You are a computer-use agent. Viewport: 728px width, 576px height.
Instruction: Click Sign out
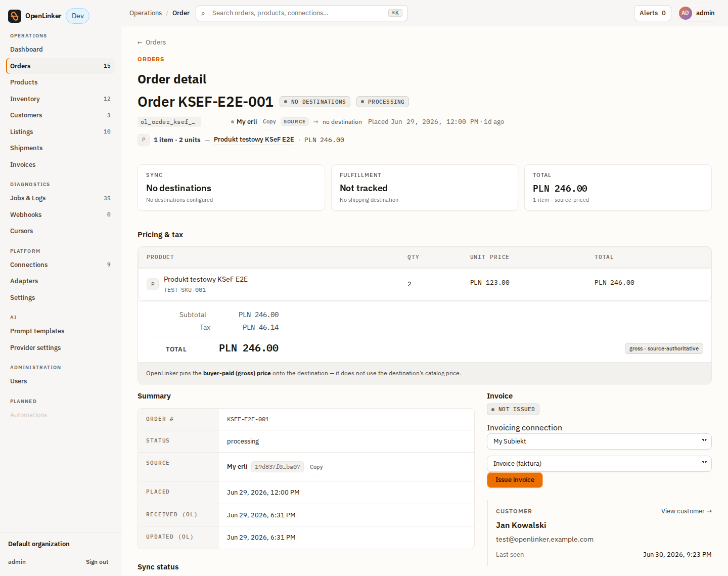coord(97,562)
